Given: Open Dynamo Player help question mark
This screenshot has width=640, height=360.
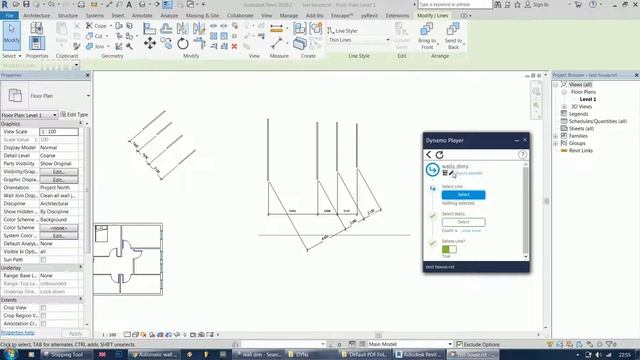Looking at the screenshot, I should (522, 155).
